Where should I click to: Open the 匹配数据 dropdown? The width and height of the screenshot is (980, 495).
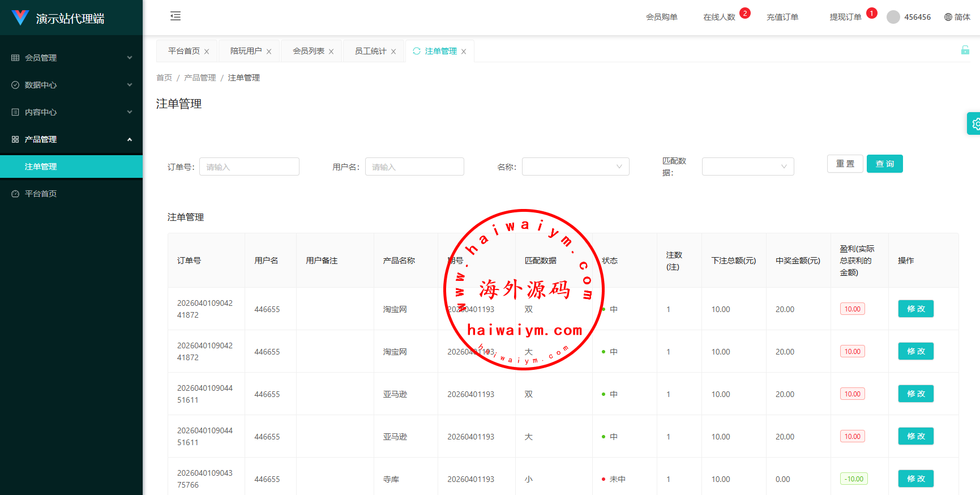click(747, 167)
